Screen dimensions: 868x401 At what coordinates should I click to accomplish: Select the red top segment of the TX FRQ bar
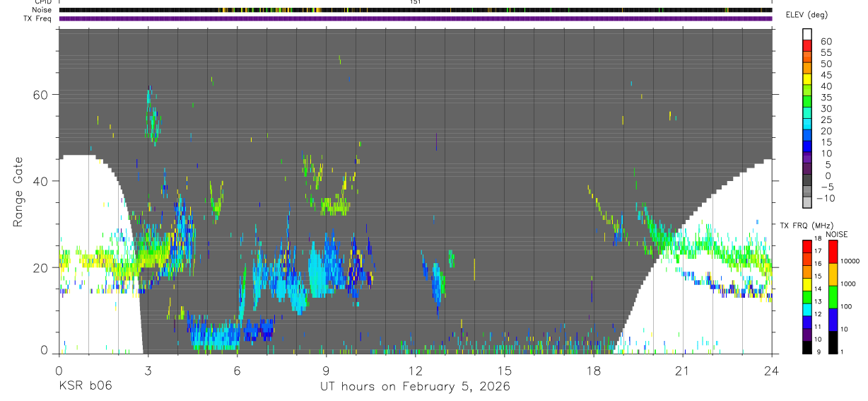807,247
